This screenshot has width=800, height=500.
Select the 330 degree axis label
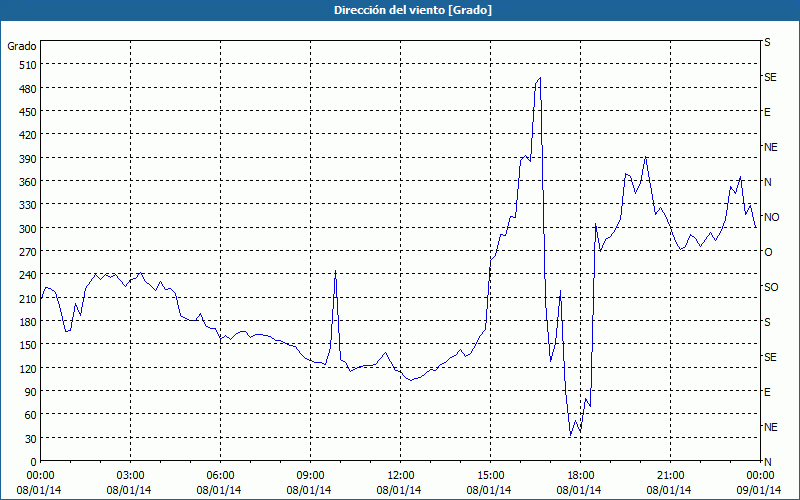pos(27,205)
